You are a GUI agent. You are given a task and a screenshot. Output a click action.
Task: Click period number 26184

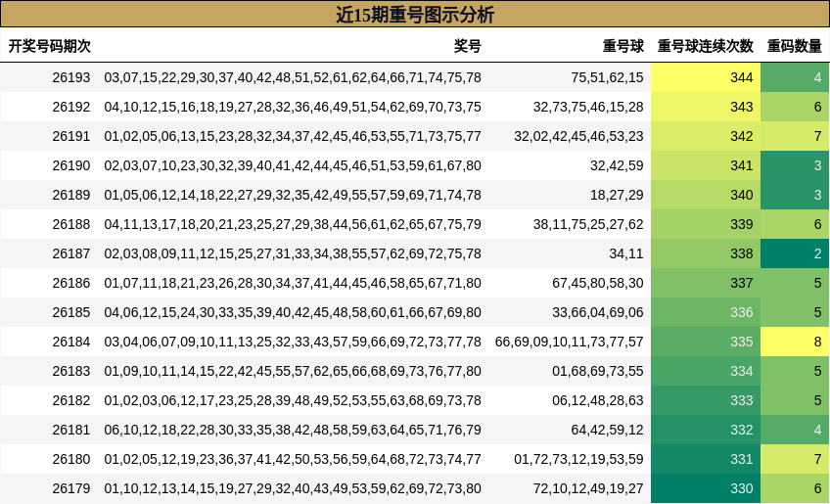click(x=71, y=342)
